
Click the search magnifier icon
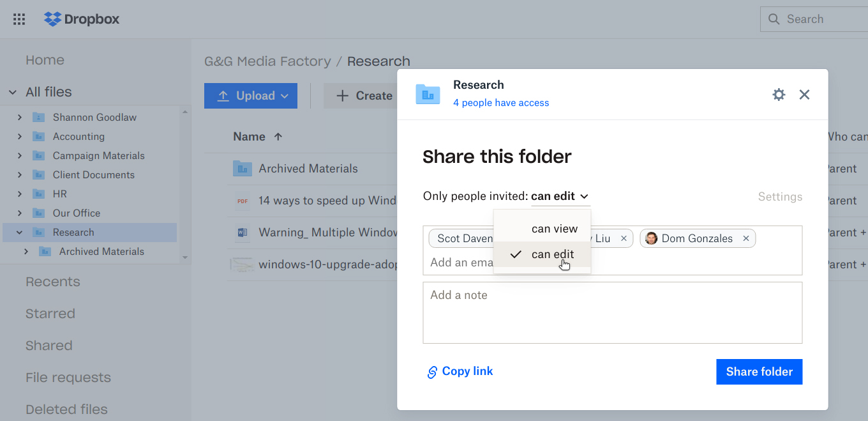pos(774,19)
